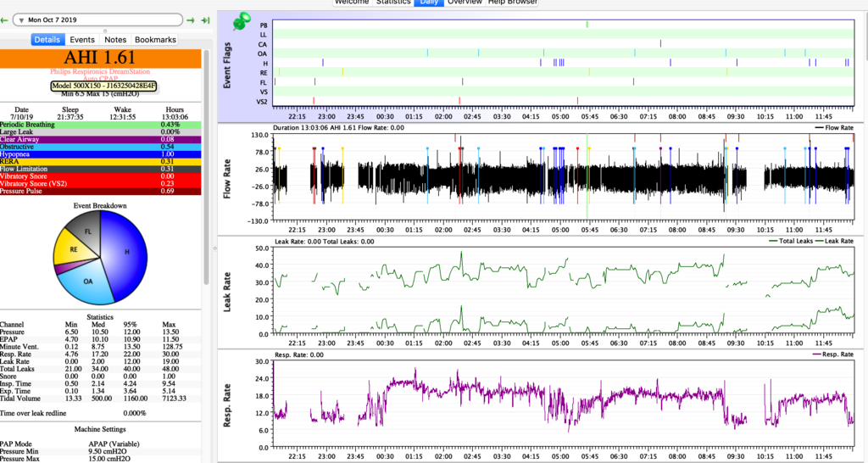Click the Leak Rate vertical graph title
868x463 pixels.
227,292
